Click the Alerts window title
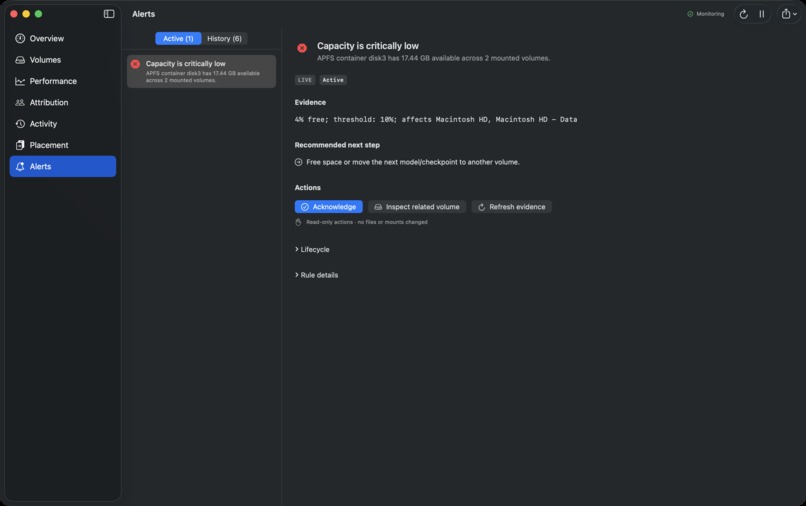 click(x=143, y=14)
